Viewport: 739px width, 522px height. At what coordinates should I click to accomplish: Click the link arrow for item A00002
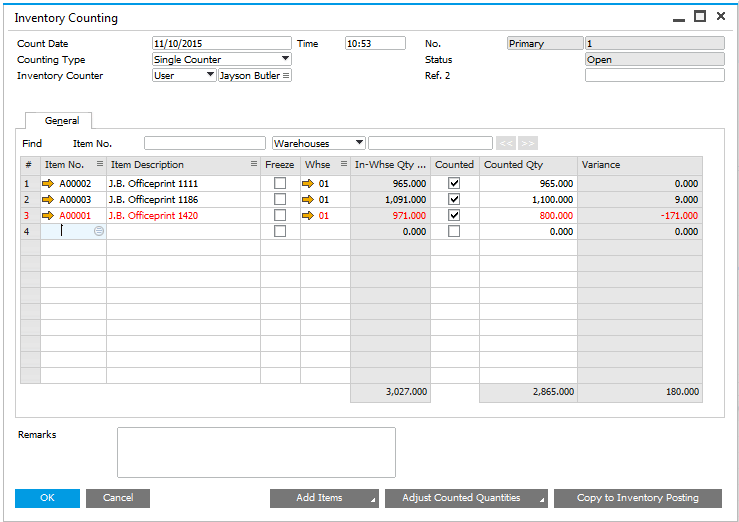(49, 184)
